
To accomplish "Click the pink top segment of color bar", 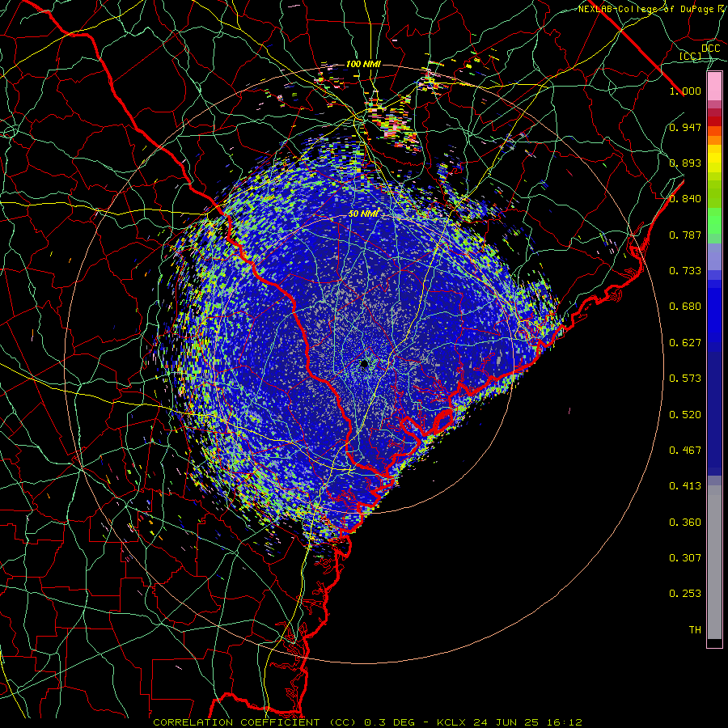I will [714, 87].
